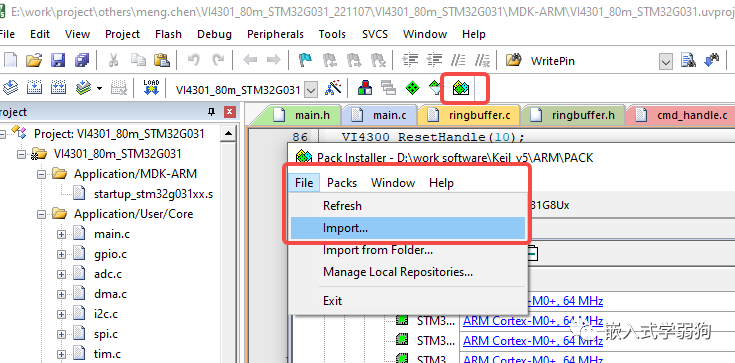Create a new file with New icon

coord(10,60)
